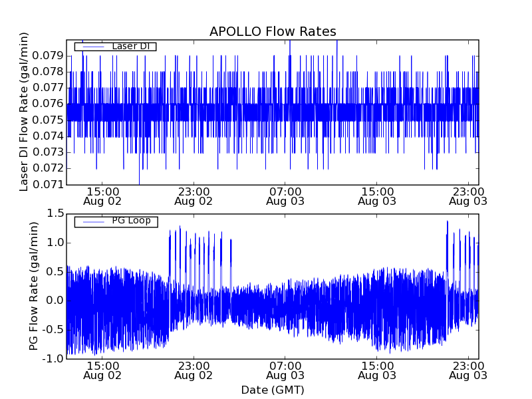Click the 07:00 Aug 03 label, top chart
Viewport: 532px width, 399px height.
pyautogui.click(x=285, y=196)
